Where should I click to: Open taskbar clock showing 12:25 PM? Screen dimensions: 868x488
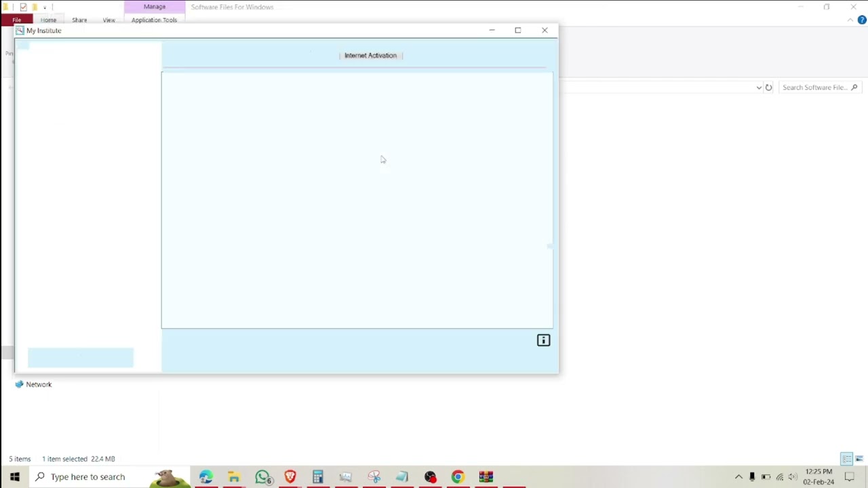pyautogui.click(x=818, y=476)
